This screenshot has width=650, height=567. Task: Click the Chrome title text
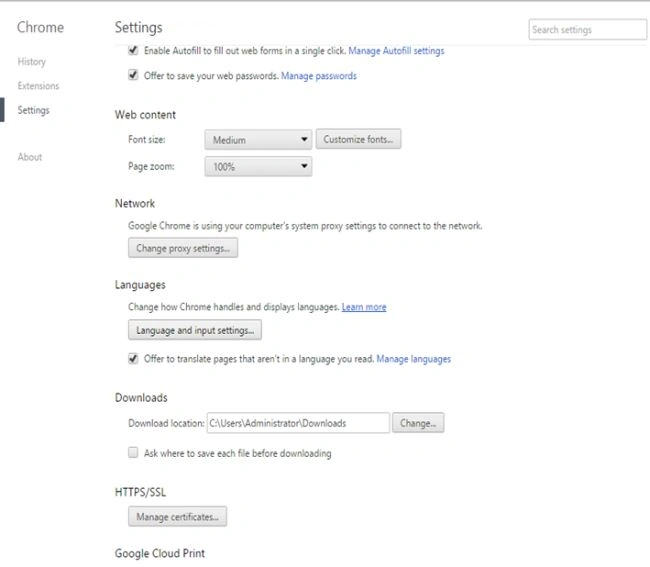tap(41, 27)
